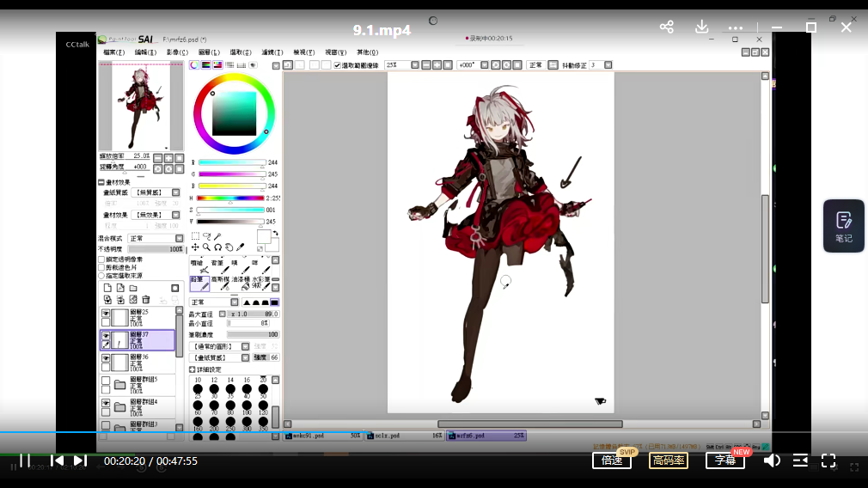The image size is (868, 488).
Task: Open the paper texture (畫紙質感) dropdown
Action: (176, 192)
